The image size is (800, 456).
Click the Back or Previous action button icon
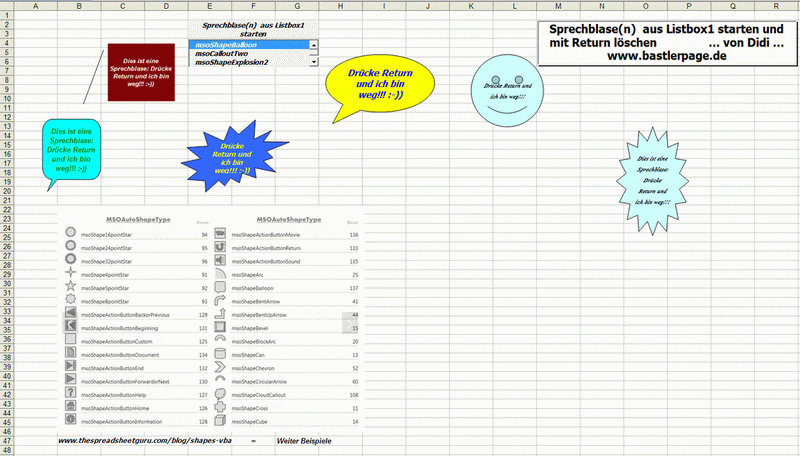tap(70, 312)
